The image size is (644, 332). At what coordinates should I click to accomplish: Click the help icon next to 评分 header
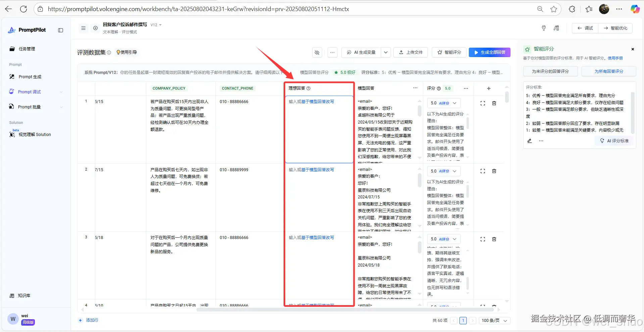click(x=439, y=89)
